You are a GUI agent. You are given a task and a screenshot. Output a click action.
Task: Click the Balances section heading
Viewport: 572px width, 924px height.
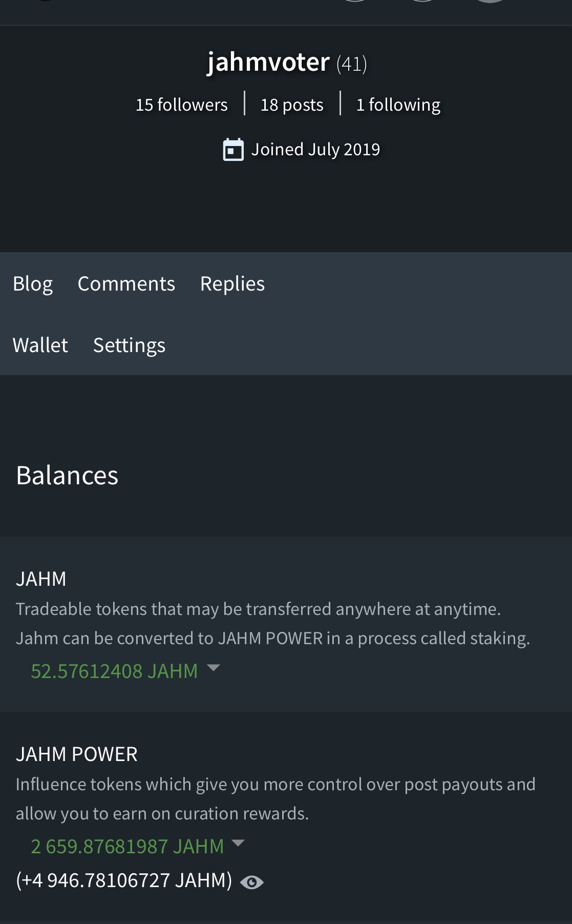tap(67, 475)
